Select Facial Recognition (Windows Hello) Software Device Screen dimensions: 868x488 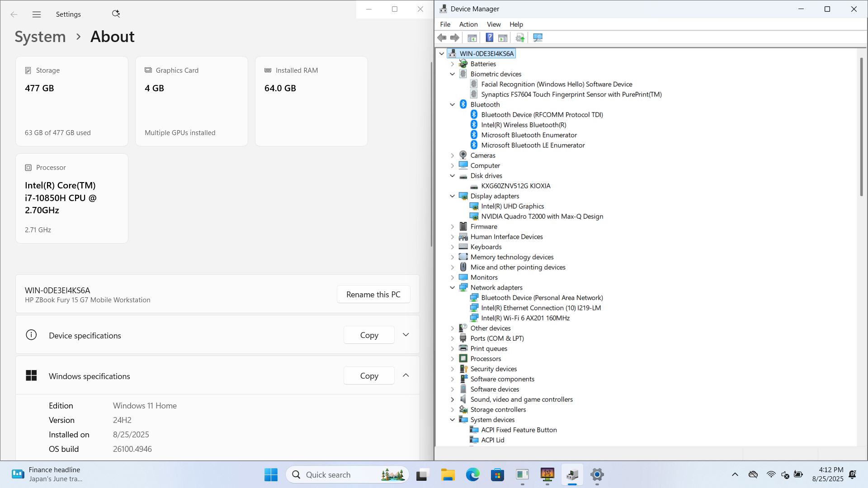(557, 84)
